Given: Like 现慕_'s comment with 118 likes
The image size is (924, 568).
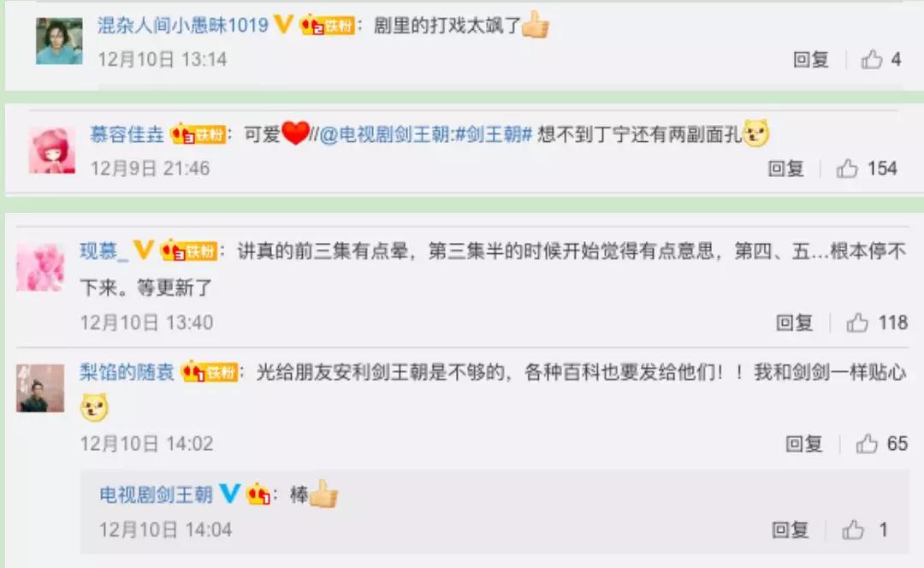Looking at the screenshot, I should pos(857,322).
